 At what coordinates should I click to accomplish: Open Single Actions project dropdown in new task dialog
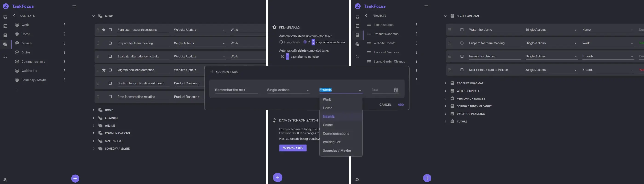click(x=288, y=90)
